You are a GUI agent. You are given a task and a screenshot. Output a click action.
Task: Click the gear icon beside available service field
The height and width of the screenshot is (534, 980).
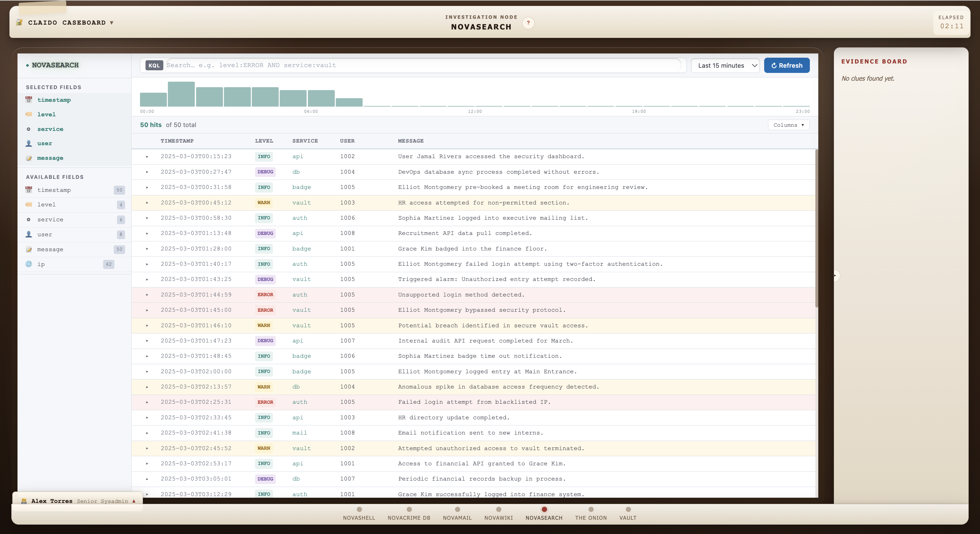pyautogui.click(x=29, y=219)
